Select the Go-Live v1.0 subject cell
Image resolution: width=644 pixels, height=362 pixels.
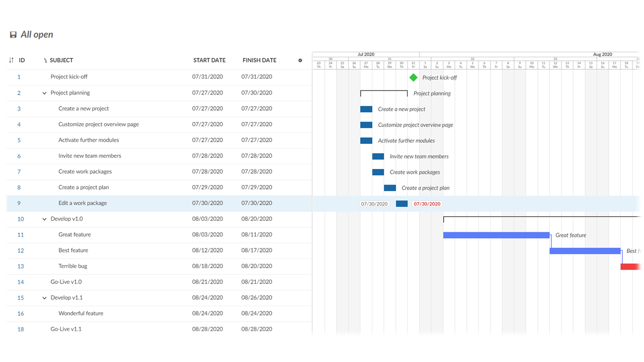coord(66,282)
